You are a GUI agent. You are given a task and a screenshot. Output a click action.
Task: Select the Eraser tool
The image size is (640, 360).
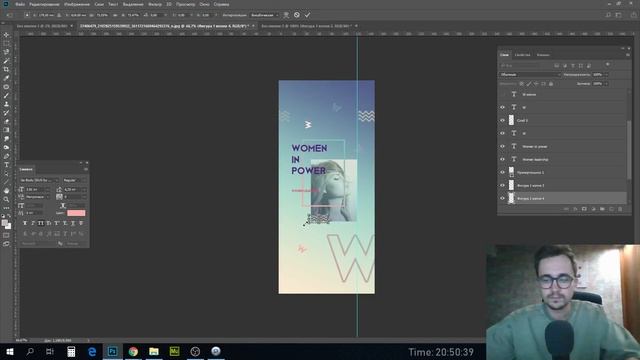[6, 121]
